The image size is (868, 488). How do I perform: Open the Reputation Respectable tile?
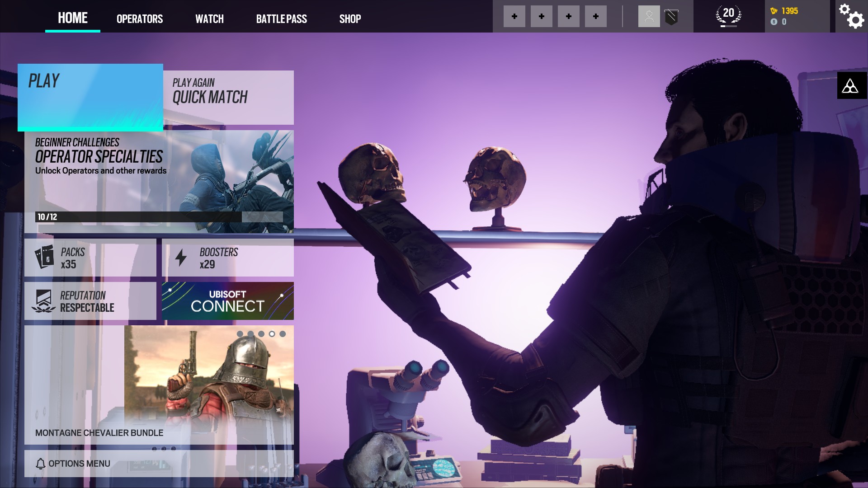(90, 301)
